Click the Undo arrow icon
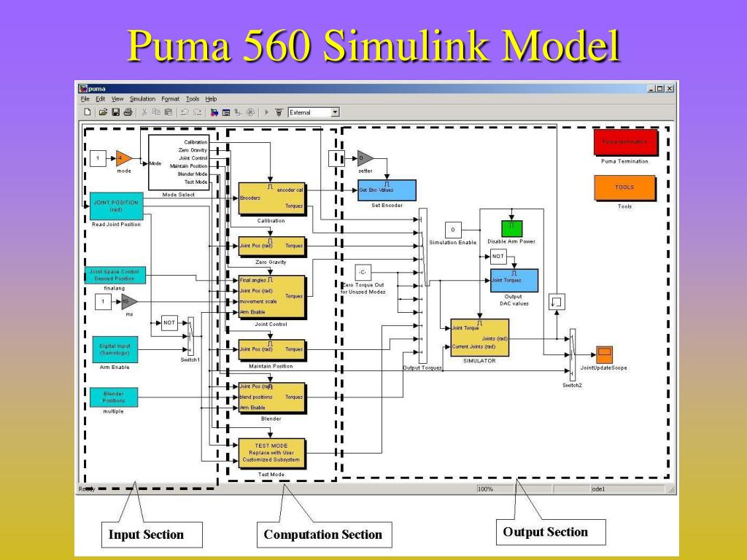 (185, 112)
